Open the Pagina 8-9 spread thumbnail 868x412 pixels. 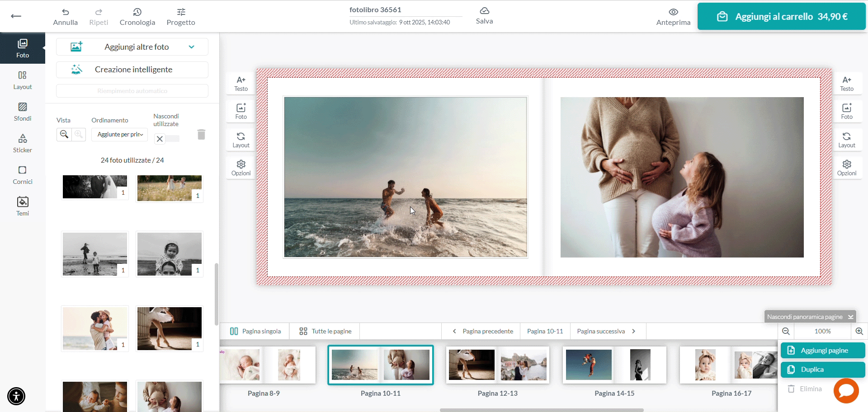[x=268, y=365]
